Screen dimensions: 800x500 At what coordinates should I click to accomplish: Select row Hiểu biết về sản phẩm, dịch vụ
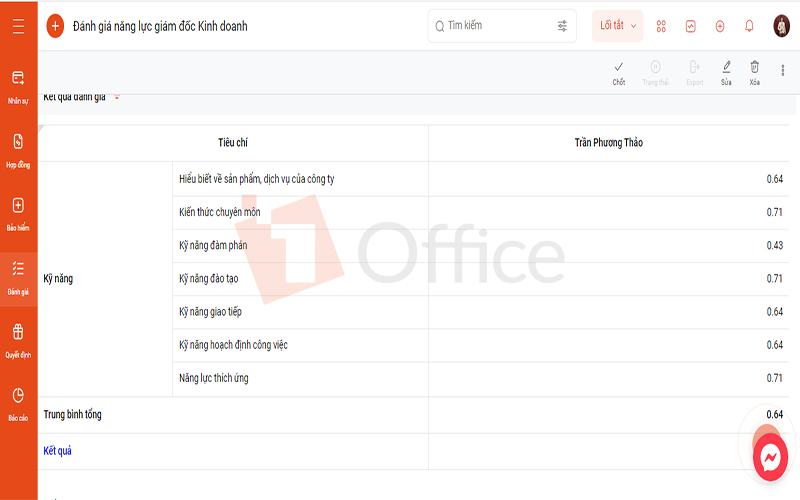(481, 179)
